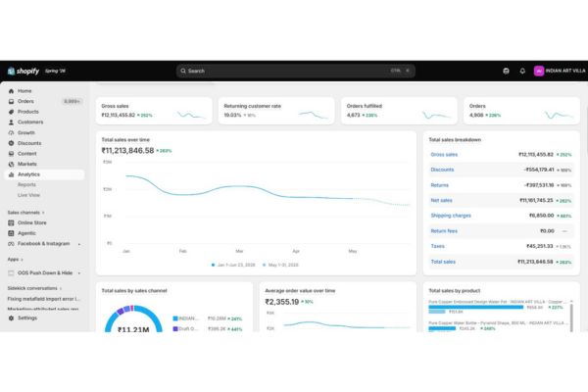Open the Live View submenu item
The image size is (588, 392).
(28, 195)
